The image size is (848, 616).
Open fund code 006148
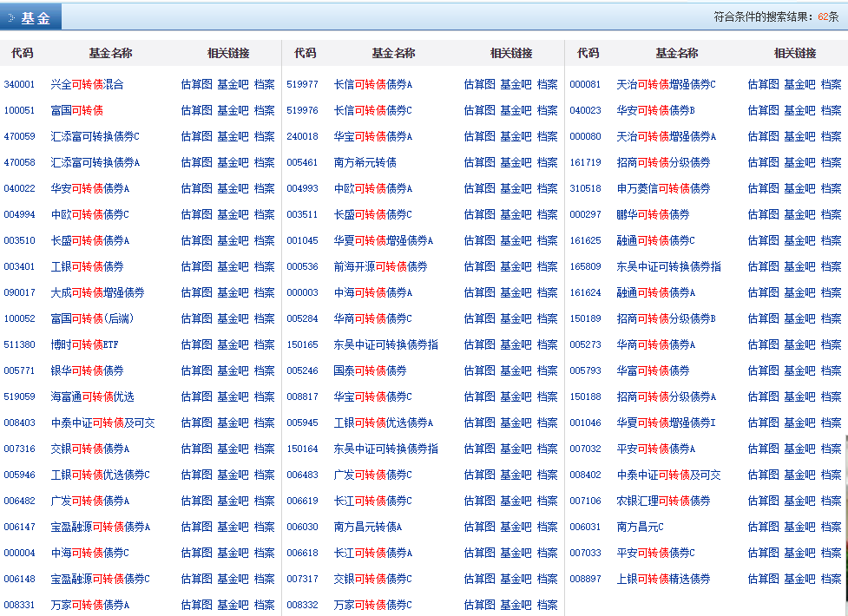coord(19,580)
